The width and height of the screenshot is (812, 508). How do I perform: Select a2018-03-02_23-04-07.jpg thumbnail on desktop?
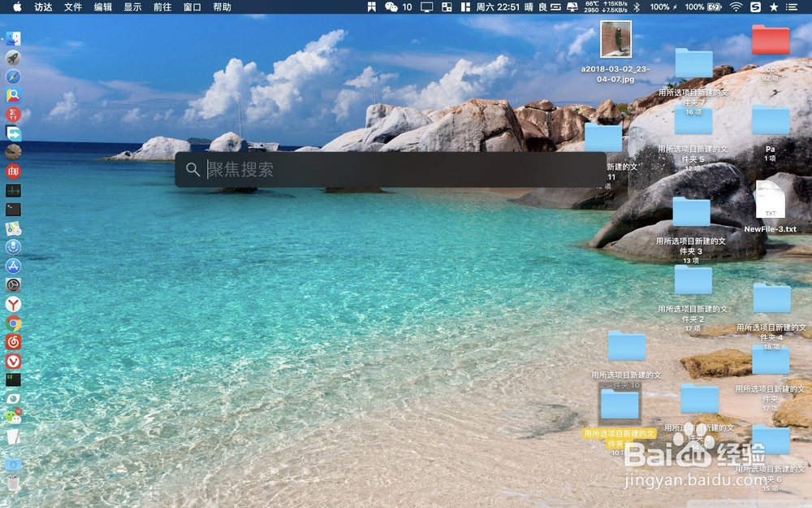tap(615, 39)
